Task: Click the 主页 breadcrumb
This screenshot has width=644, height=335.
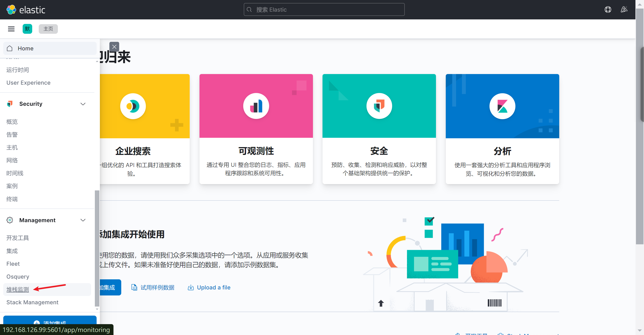Action: click(x=48, y=29)
